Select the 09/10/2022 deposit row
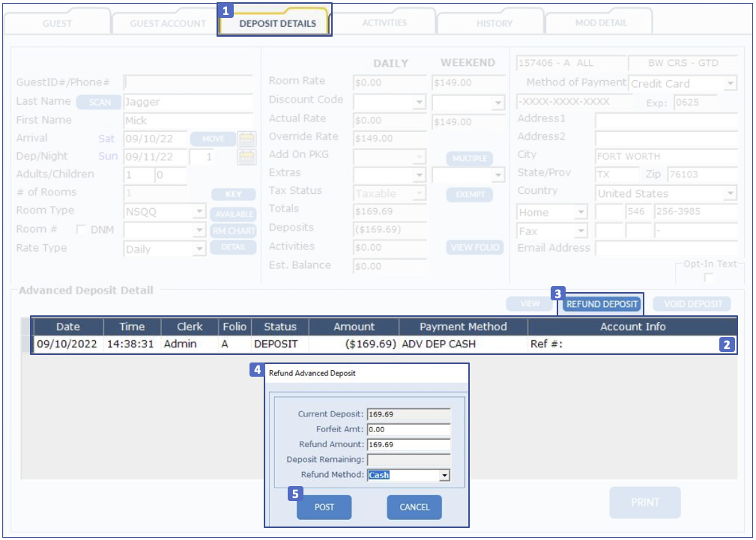The image size is (756, 540). pos(375,345)
